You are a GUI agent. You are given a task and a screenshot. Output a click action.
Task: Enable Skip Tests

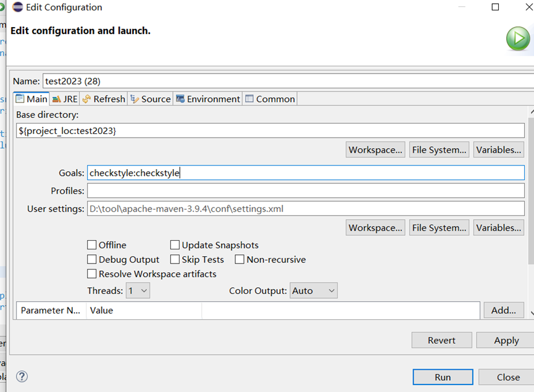tap(174, 259)
